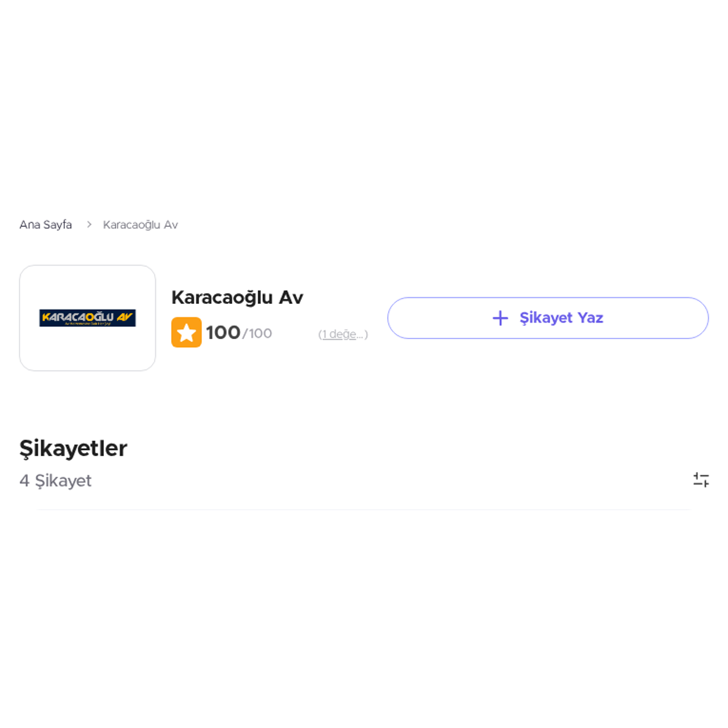Click the orange star rating icon
728x728 pixels.
[x=186, y=332]
